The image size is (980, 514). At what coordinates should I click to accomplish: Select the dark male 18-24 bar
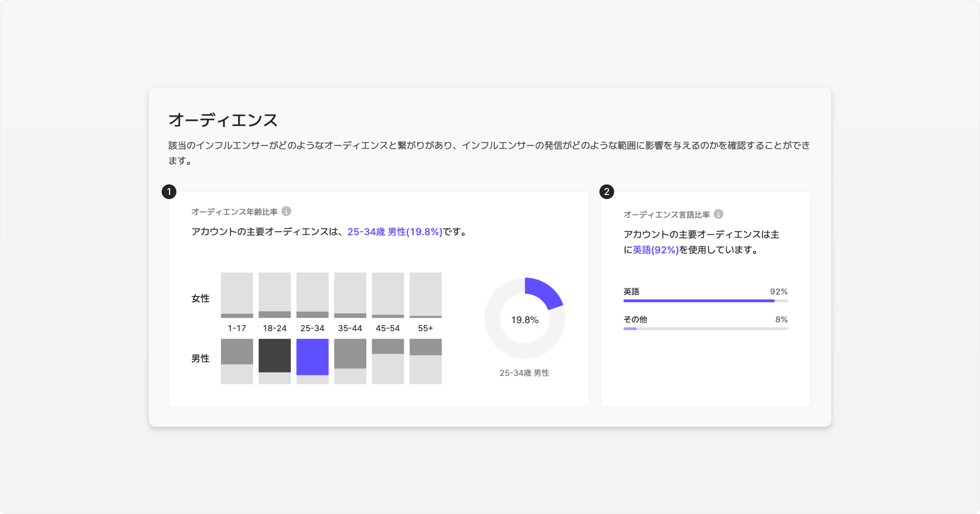pos(275,355)
